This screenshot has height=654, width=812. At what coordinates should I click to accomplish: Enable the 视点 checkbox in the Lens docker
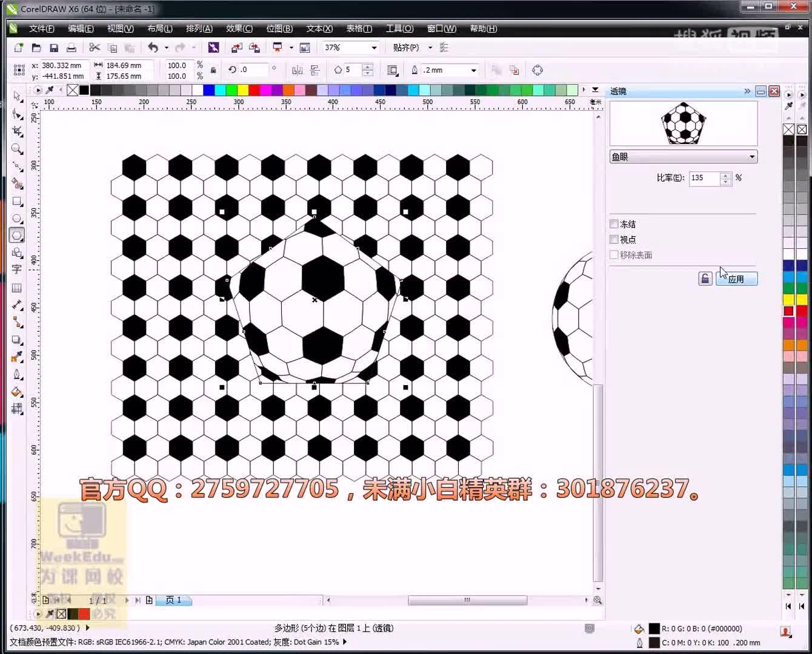tap(614, 239)
